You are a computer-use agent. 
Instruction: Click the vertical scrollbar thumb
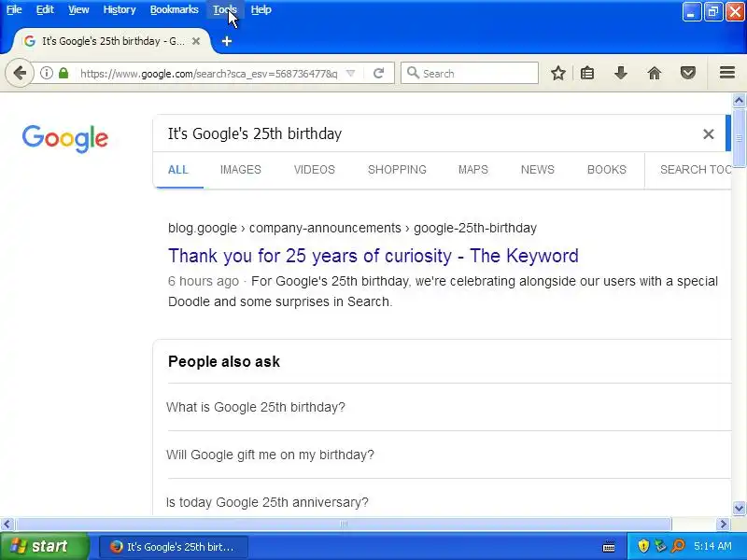tap(739, 138)
